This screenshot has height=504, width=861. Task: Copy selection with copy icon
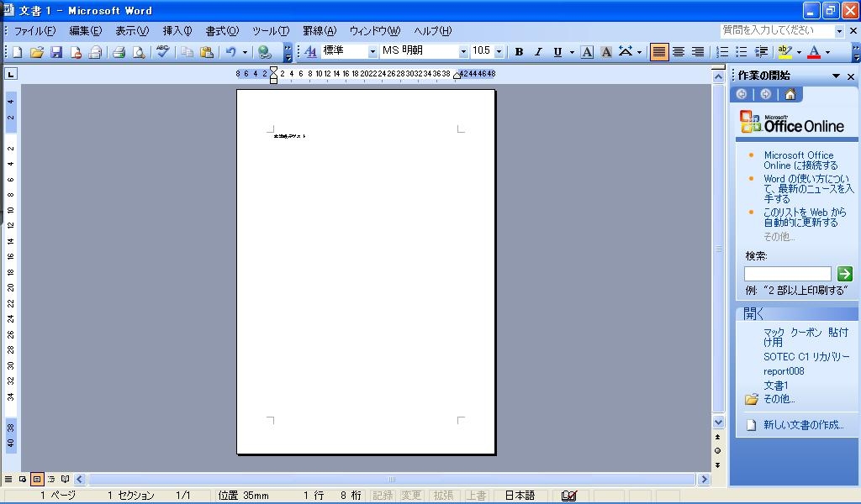click(x=188, y=52)
